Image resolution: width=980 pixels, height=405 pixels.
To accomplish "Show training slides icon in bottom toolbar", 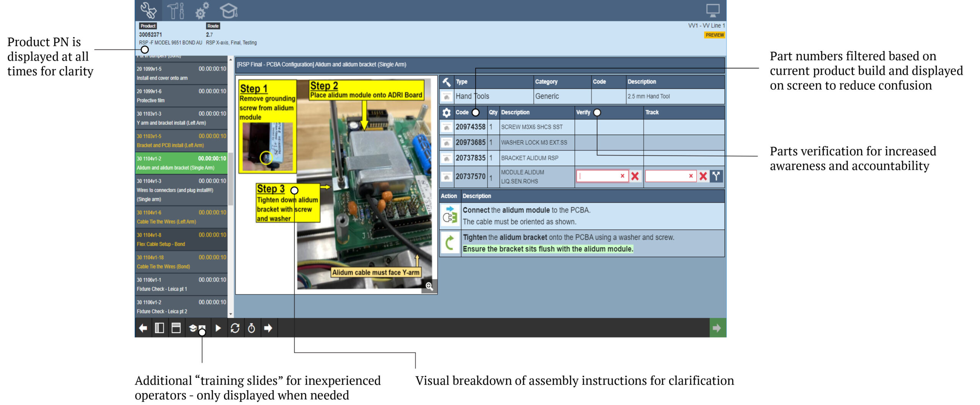I will pos(197,328).
